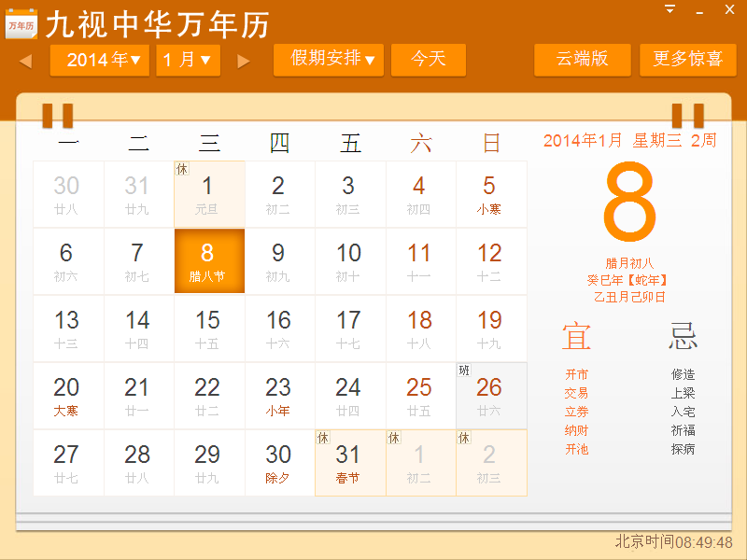Click the 探病 avoid activity
747x560 pixels.
pos(683,449)
